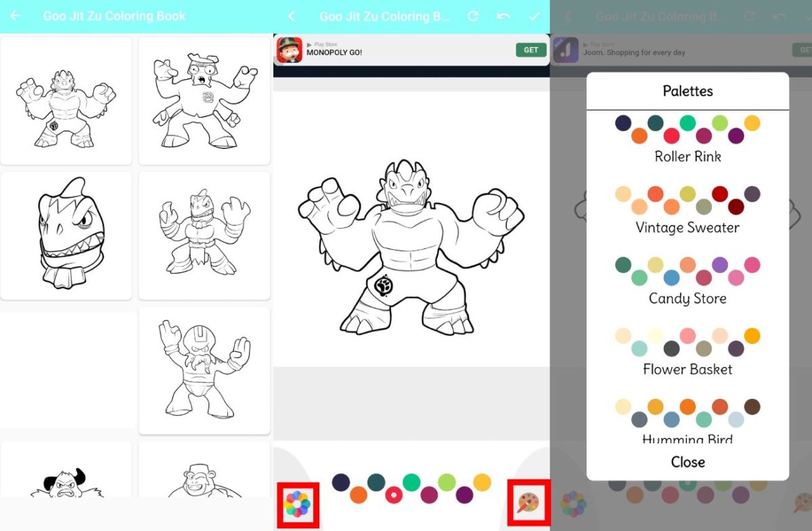
Task: Open the clawed dinosaur brawler thumbnail in the gallery
Action: point(66,100)
